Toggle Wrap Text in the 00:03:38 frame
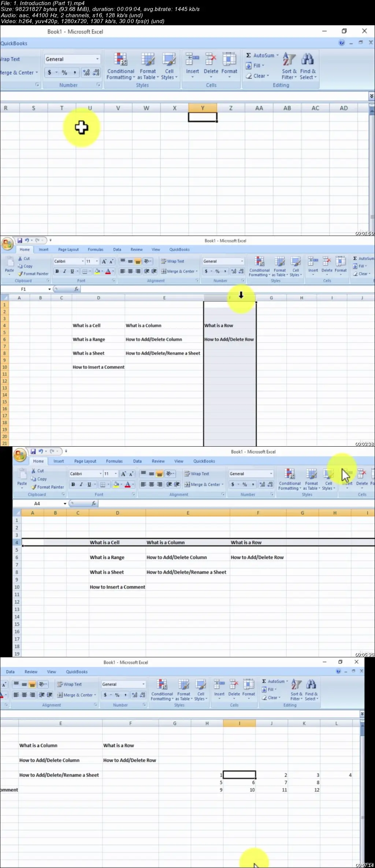This screenshot has height=868, width=375. coord(172,261)
